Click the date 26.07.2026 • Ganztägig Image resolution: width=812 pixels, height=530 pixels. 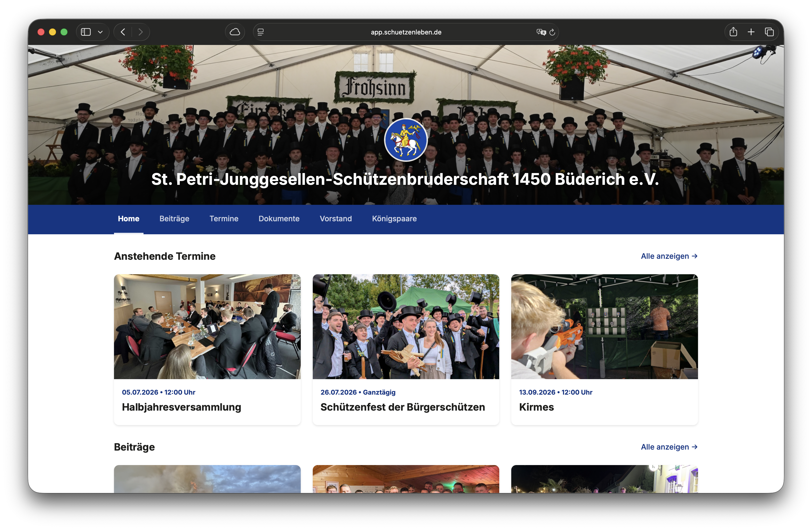point(358,392)
